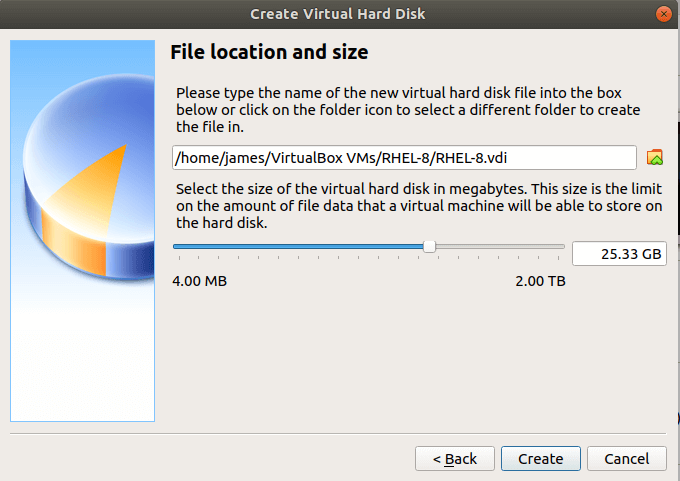Image resolution: width=680 pixels, height=481 pixels.
Task: Click the unfilled slider track toward 2.00 TB
Action: [x=500, y=246]
